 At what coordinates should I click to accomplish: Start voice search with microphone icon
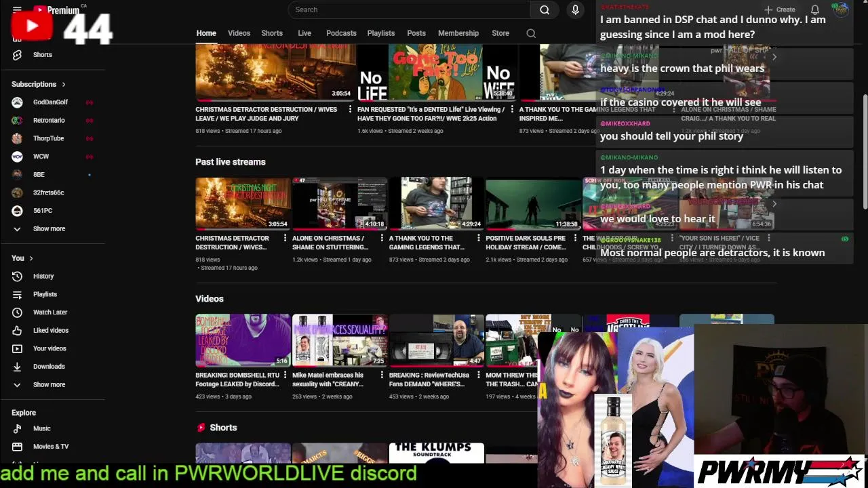tap(575, 9)
